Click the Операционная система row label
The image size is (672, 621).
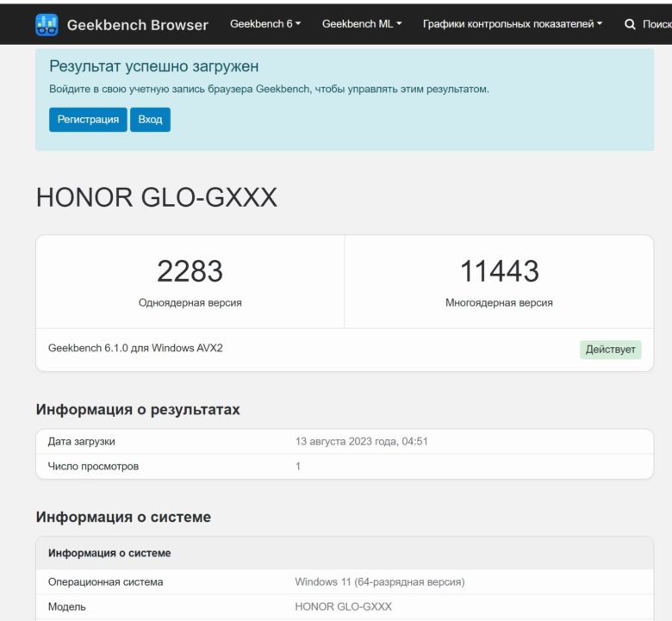click(x=105, y=582)
